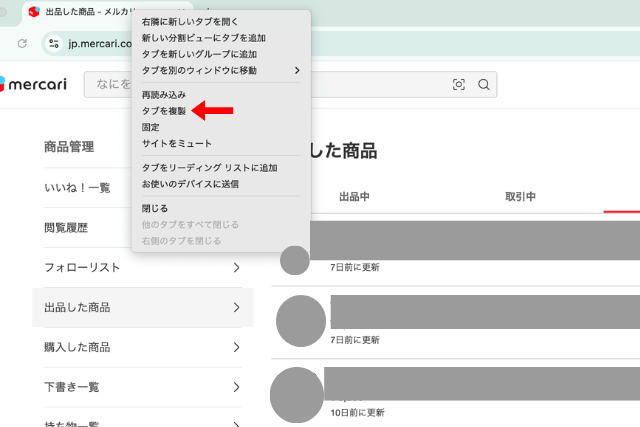The height and width of the screenshot is (427, 640).
Task: Click the Mercari tab favicon
Action: click(33, 12)
